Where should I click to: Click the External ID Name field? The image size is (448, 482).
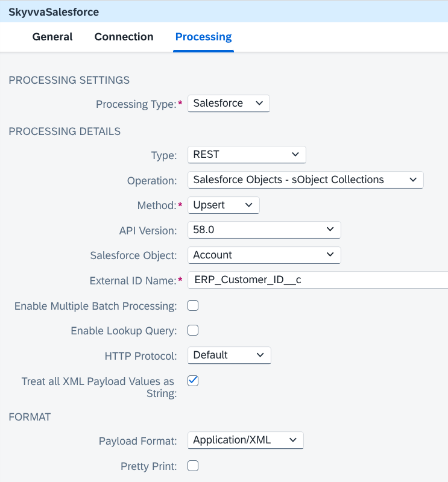click(318, 280)
